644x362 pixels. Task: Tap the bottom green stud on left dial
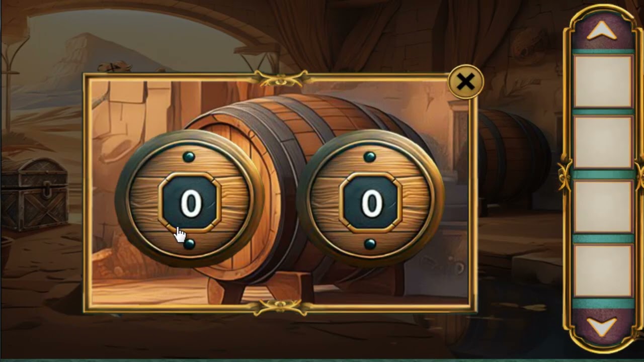[189, 244]
